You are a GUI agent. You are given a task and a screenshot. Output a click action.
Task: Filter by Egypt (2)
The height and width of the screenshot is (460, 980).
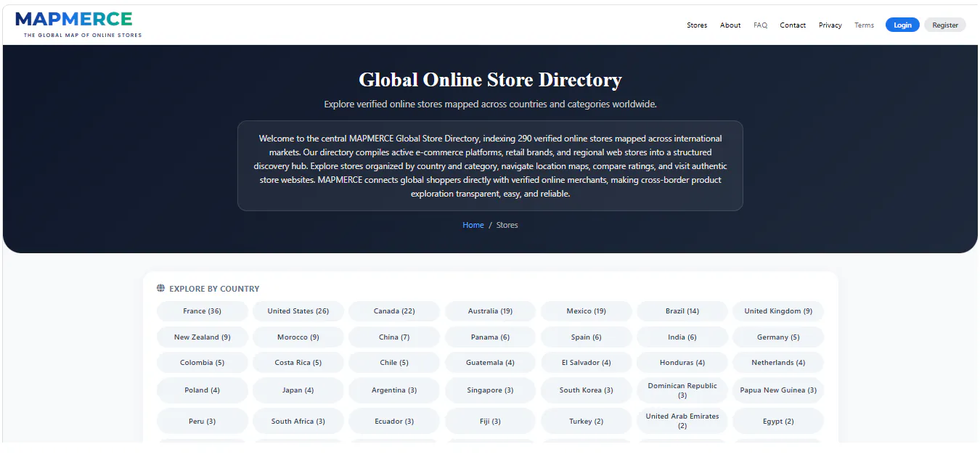tap(778, 421)
